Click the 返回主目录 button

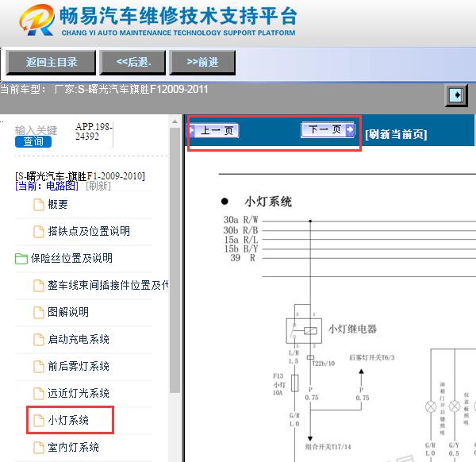coord(51,63)
